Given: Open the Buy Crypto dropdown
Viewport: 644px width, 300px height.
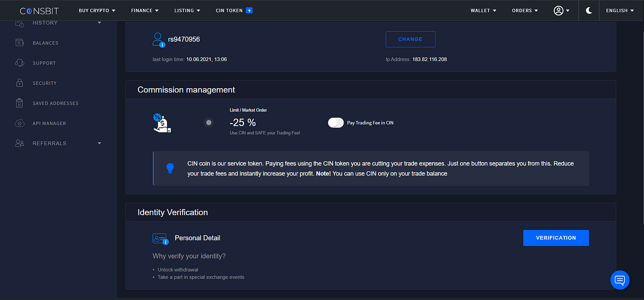Looking at the screenshot, I should tap(97, 11).
